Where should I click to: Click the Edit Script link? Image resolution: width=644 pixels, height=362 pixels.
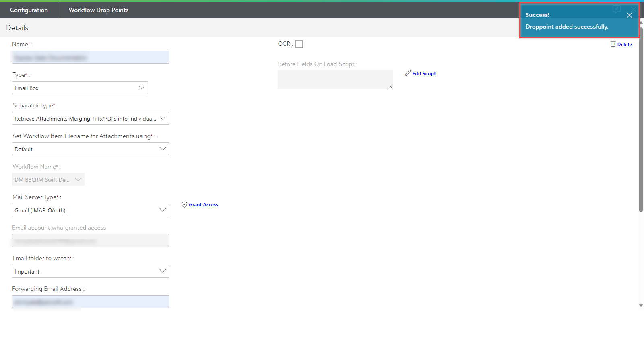point(424,74)
